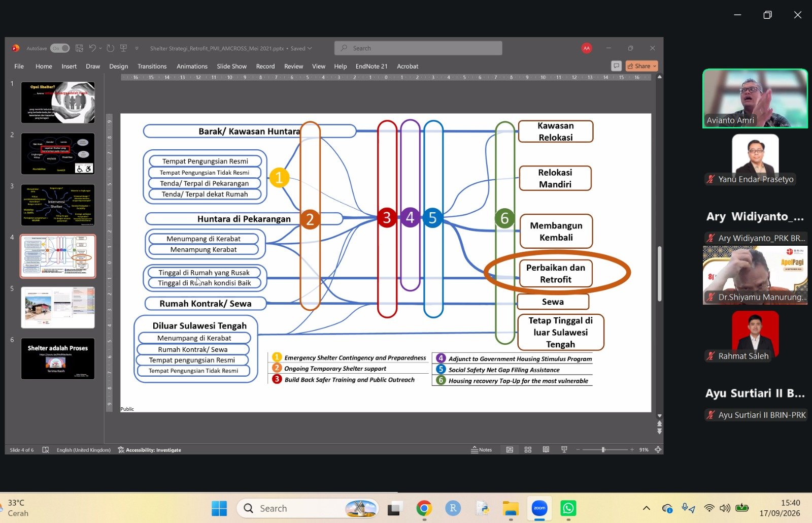Select slide 5 thumbnail
This screenshot has height=523, width=812.
58,308
